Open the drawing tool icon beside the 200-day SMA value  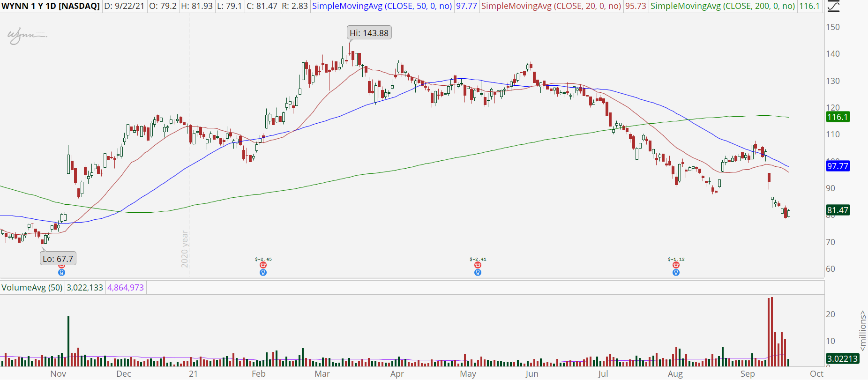[x=833, y=6]
